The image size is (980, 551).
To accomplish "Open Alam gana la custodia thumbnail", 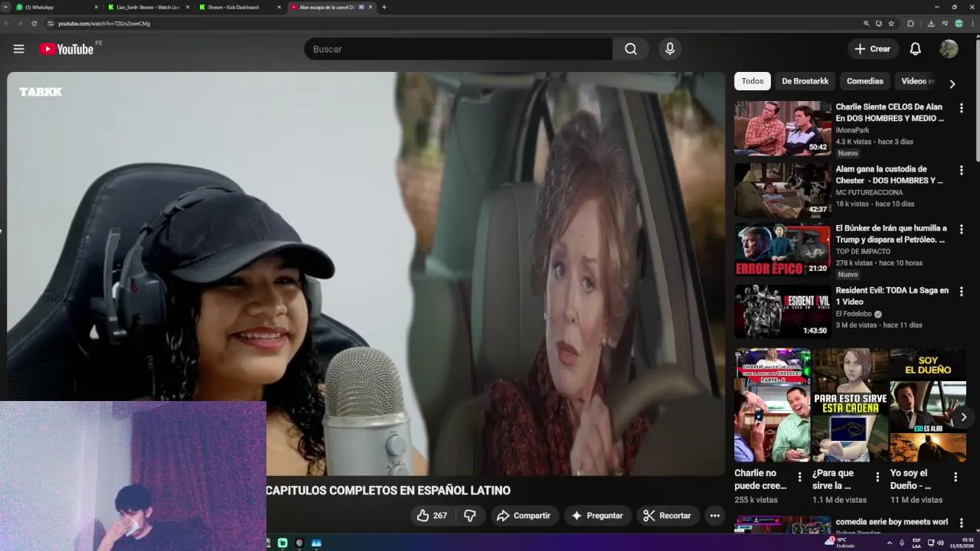I will (x=782, y=191).
